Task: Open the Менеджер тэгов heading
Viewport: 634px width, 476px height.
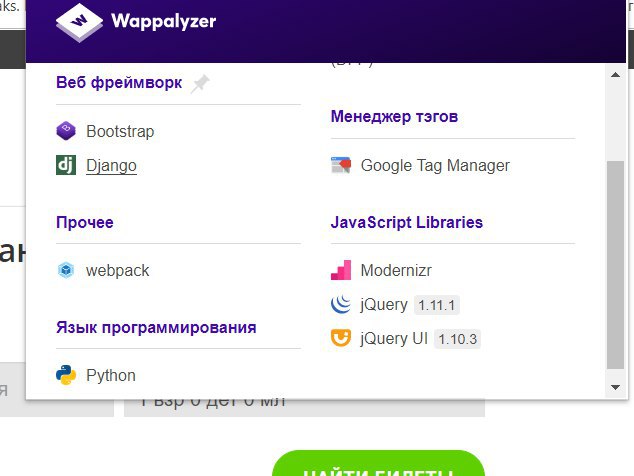Action: tap(394, 116)
